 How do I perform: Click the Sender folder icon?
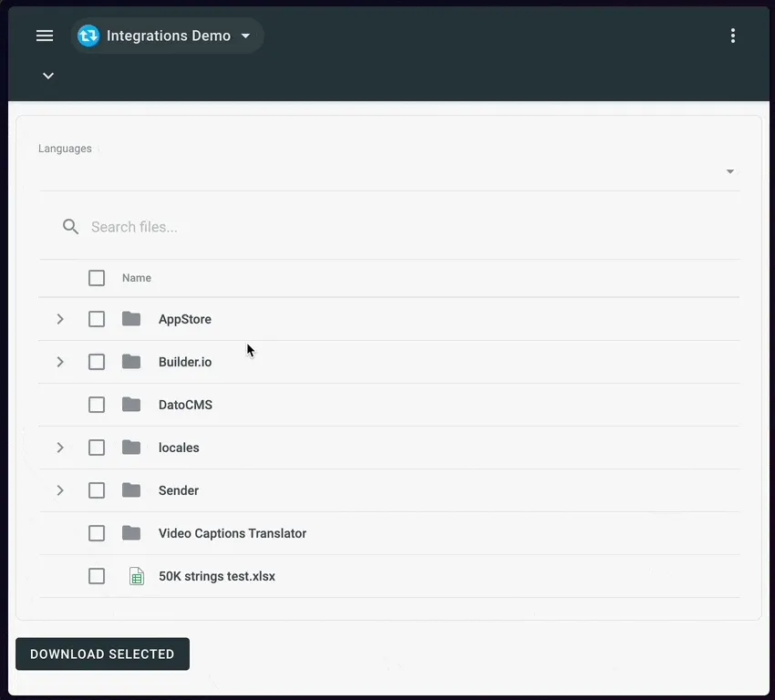(x=131, y=490)
